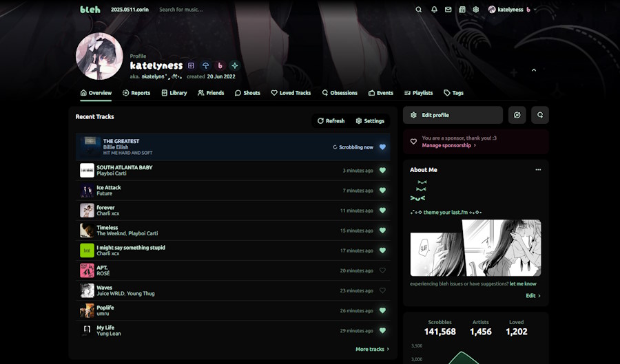Click the sparkle badge beside katelyness name
620x364 pixels.
234,65
